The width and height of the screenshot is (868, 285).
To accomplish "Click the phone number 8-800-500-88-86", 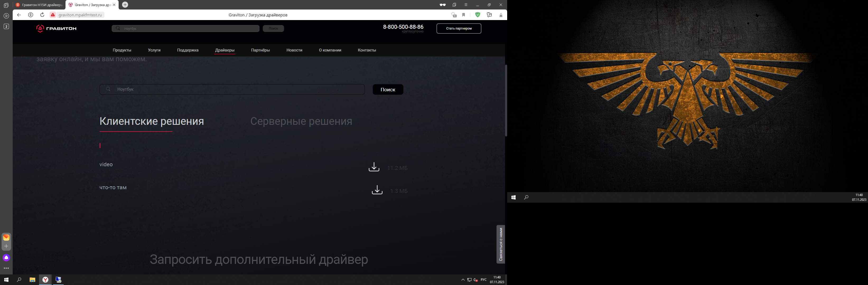I will click(x=403, y=27).
